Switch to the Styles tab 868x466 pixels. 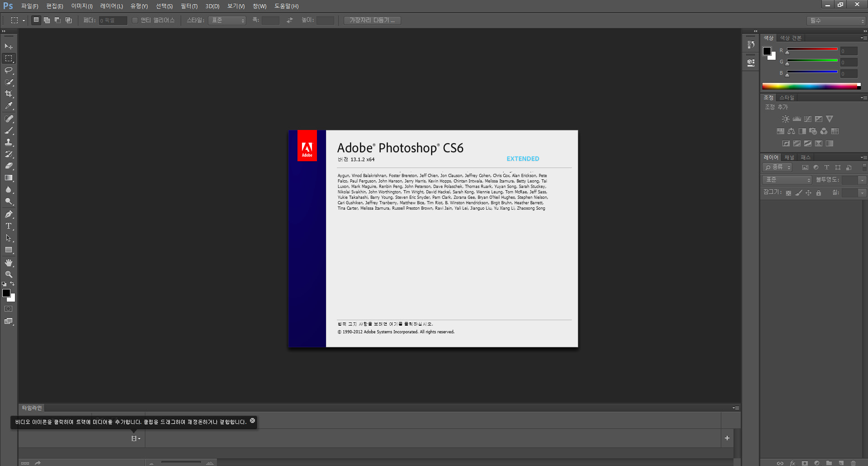point(787,98)
